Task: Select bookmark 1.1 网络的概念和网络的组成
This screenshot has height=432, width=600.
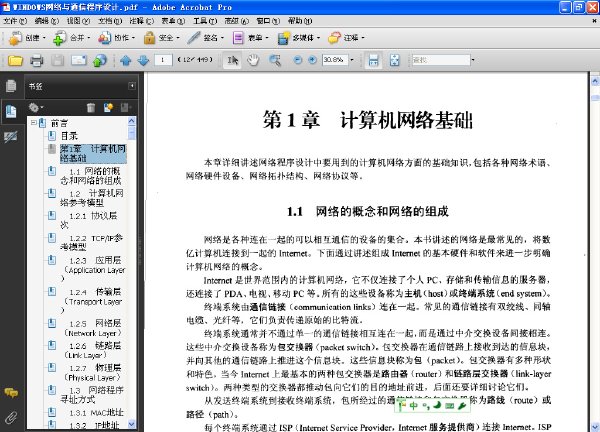Action: tap(91, 176)
